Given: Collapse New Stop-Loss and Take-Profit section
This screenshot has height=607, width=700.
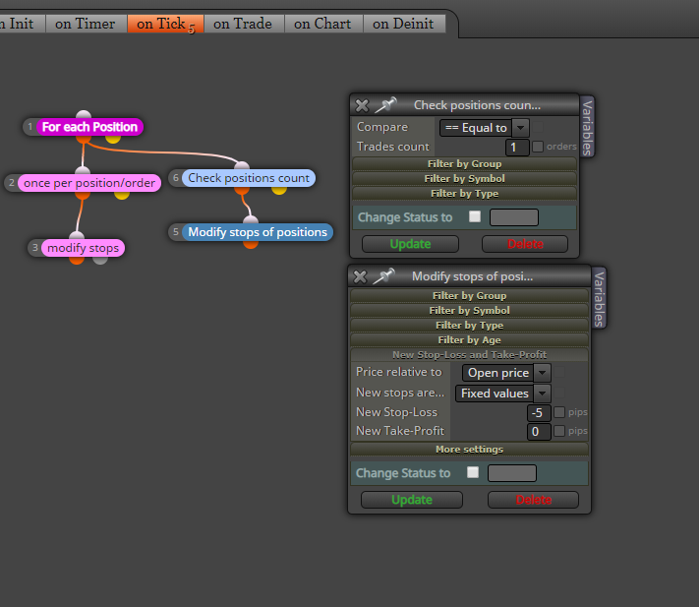Looking at the screenshot, I should pos(469,354).
